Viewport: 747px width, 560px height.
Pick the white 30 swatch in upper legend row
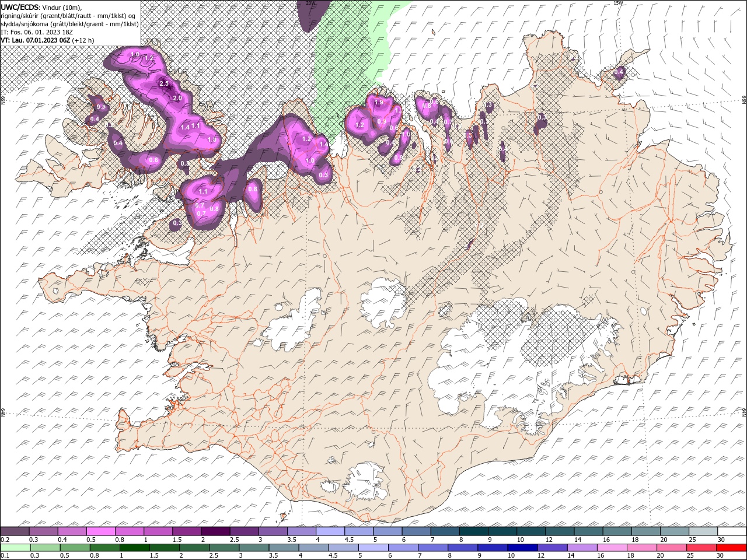tap(732, 531)
